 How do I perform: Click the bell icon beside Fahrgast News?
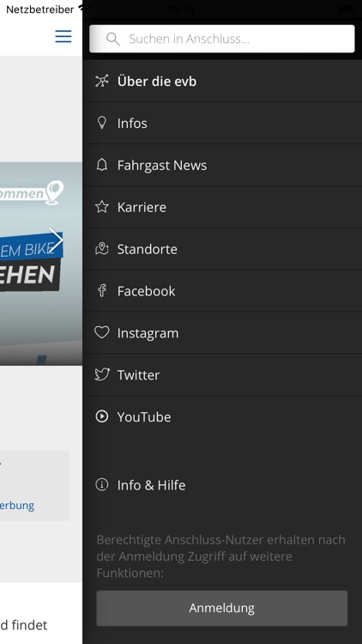102,165
